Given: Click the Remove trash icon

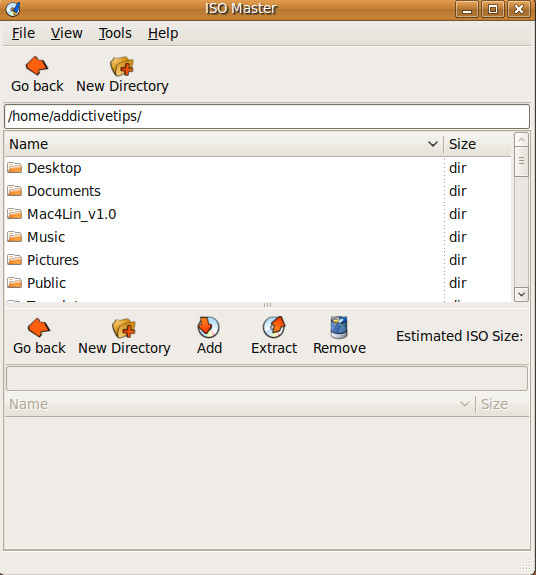Looking at the screenshot, I should click(x=339, y=327).
